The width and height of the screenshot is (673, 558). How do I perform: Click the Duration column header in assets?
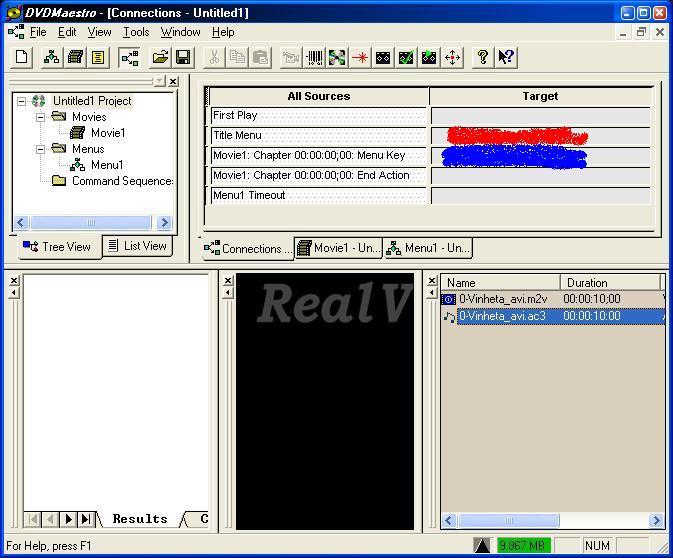610,283
